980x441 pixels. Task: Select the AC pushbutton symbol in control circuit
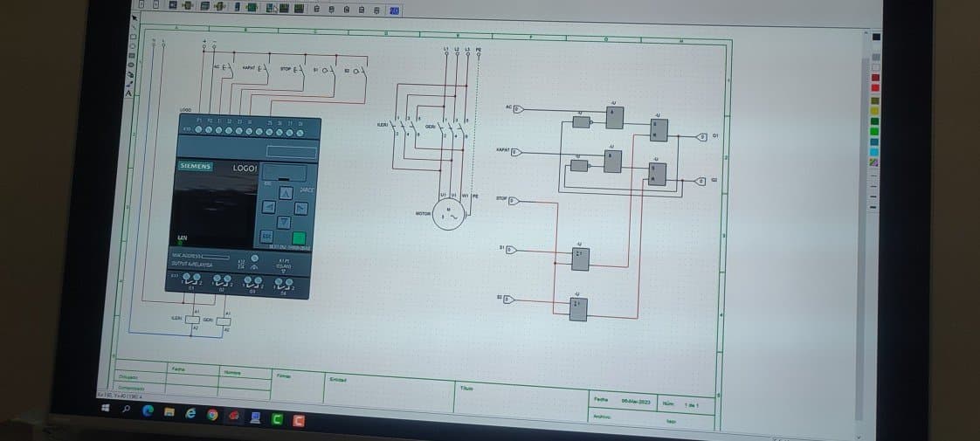tap(226, 68)
